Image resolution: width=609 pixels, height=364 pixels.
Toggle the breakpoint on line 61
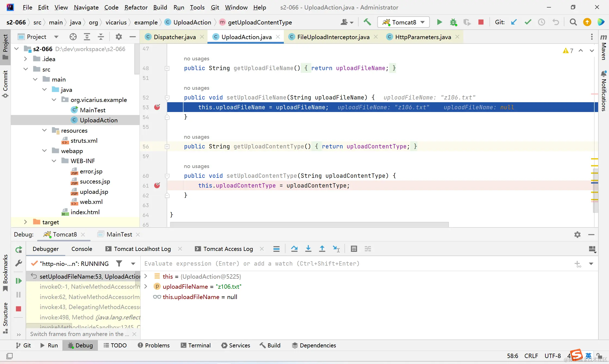[157, 185]
